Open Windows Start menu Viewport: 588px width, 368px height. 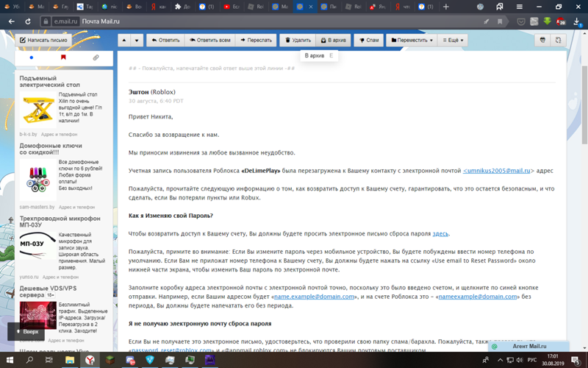[x=10, y=360]
